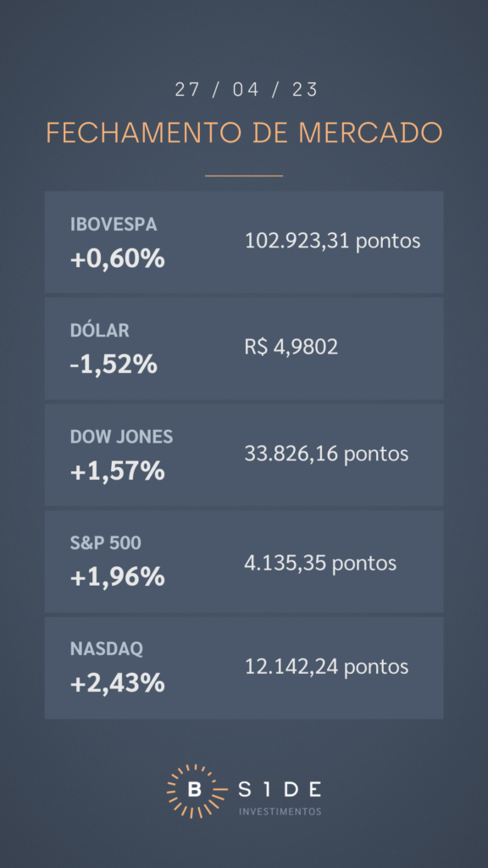Select the IBOVESPA label

[x=114, y=224]
